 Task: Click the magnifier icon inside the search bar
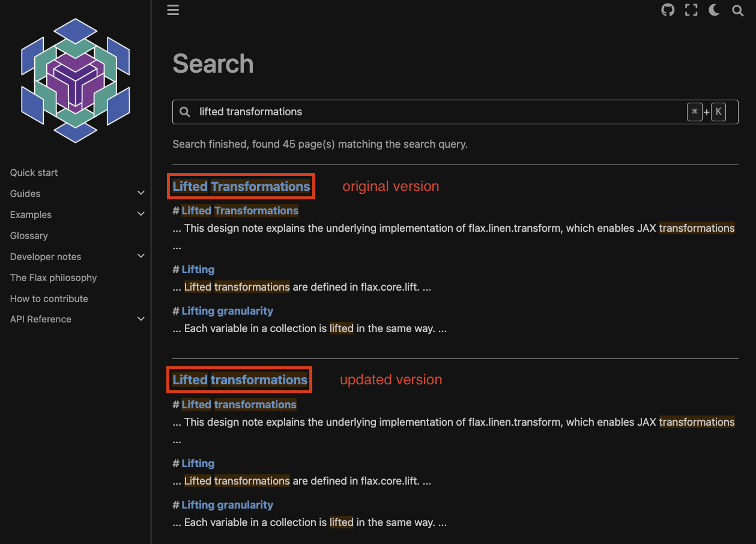point(184,112)
